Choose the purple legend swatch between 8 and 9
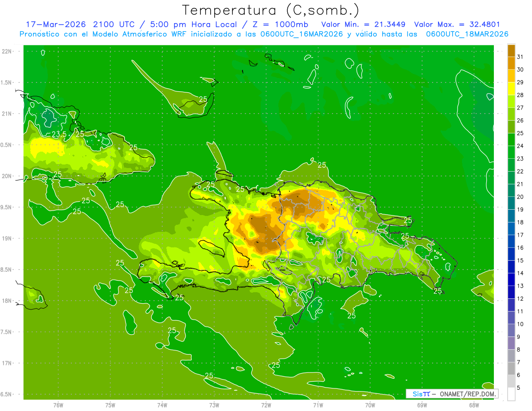 click(x=511, y=343)
